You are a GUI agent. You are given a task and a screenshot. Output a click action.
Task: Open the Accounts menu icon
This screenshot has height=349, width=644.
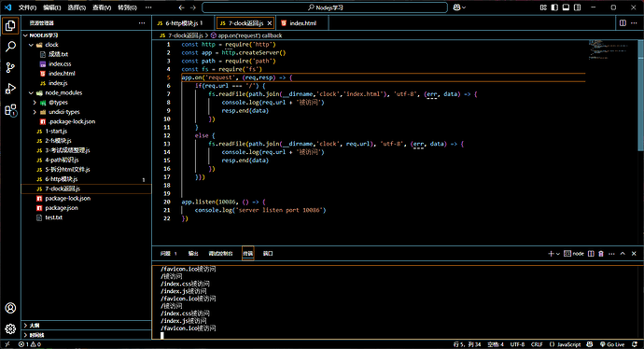point(10,308)
